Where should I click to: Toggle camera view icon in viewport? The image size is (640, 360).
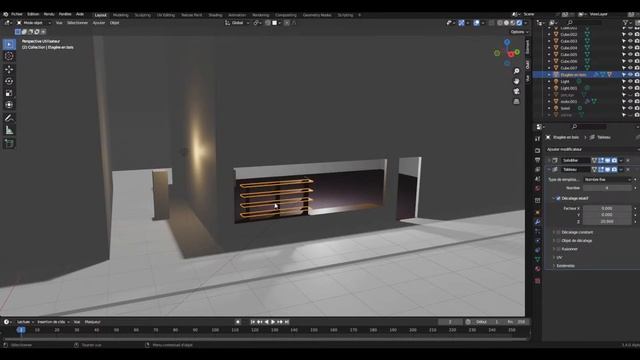[x=516, y=91]
